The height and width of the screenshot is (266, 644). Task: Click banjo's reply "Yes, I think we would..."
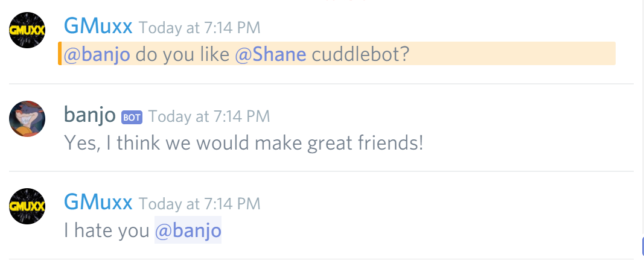point(243,143)
